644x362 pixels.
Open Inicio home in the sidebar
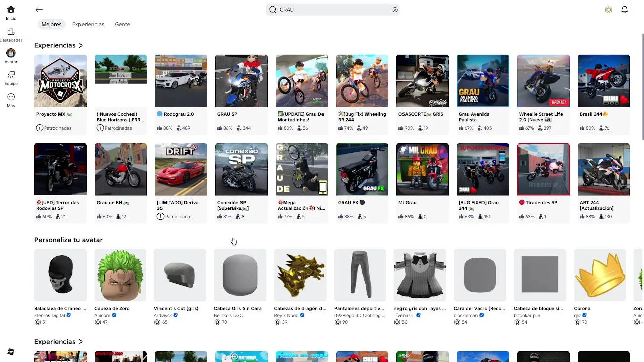11,13
